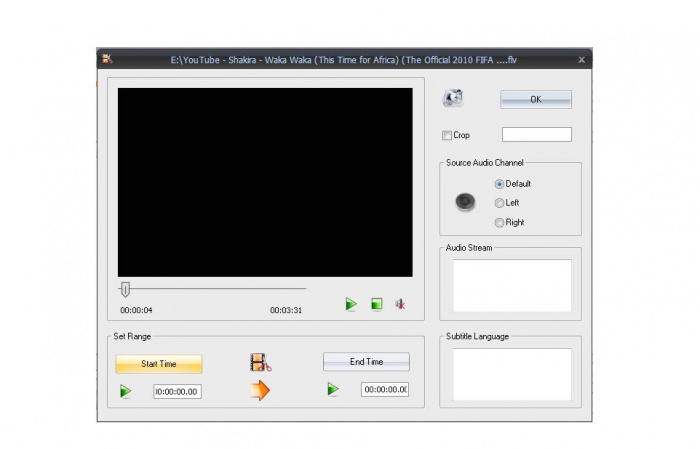Close the clip editor window

(x=581, y=60)
